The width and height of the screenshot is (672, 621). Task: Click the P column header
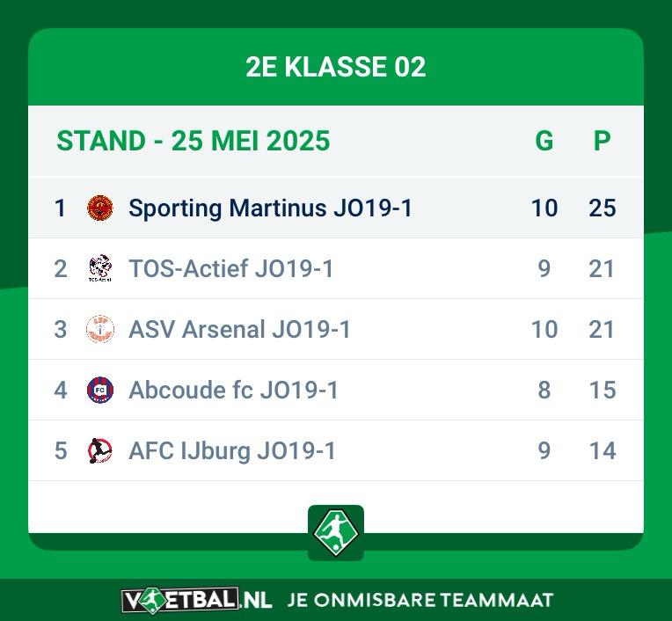coord(603,141)
